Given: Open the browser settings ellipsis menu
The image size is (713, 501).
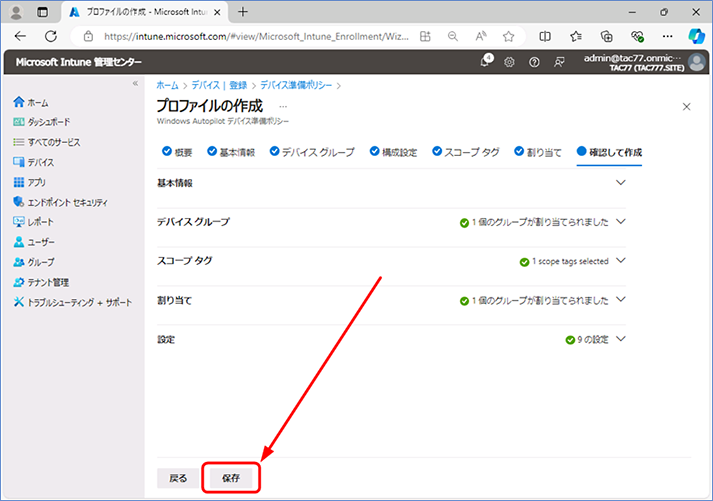Looking at the screenshot, I should [x=668, y=36].
